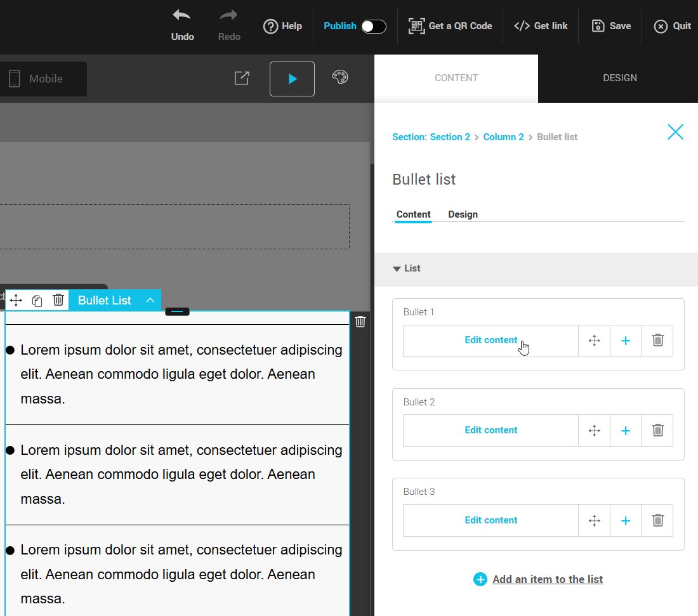
Task: Duplicate the Bullet List block
Action: click(37, 301)
